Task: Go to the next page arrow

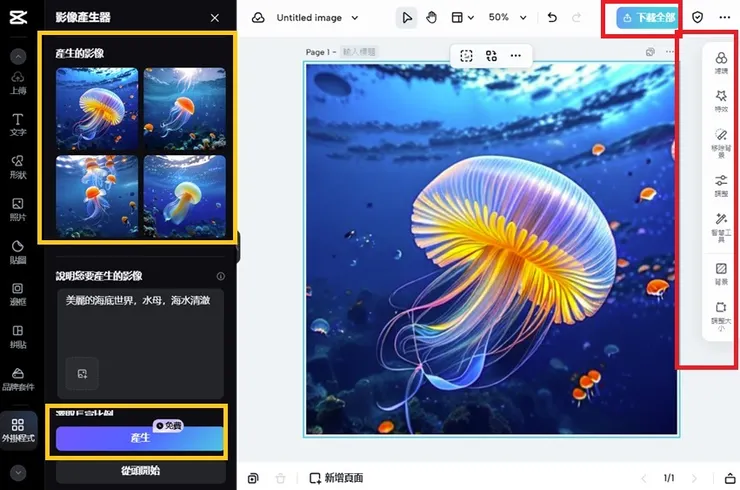Action: coord(694,478)
